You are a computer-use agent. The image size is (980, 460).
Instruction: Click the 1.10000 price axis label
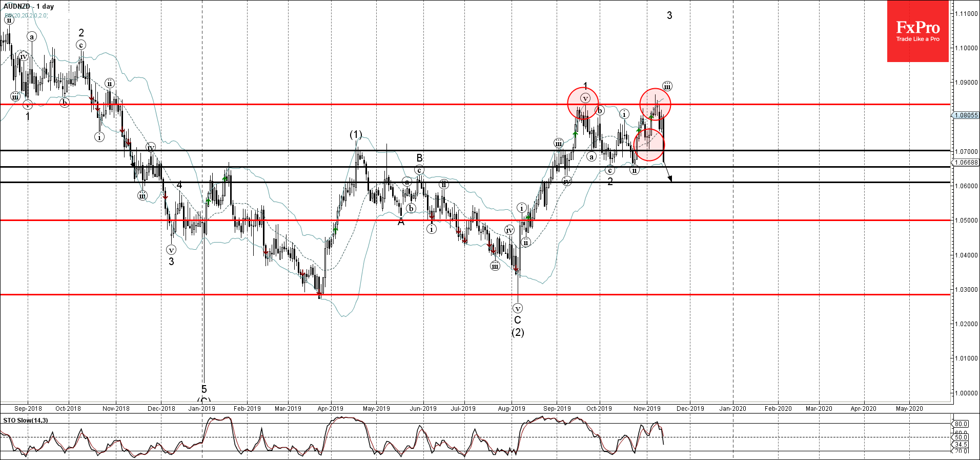point(966,48)
